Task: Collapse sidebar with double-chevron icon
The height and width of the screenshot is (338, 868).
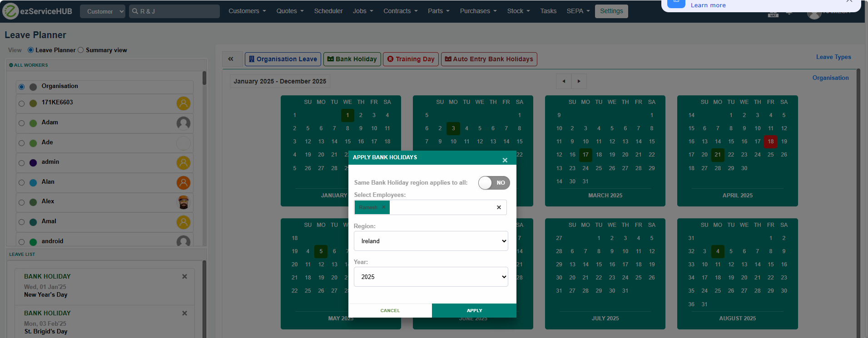Action: tap(231, 59)
